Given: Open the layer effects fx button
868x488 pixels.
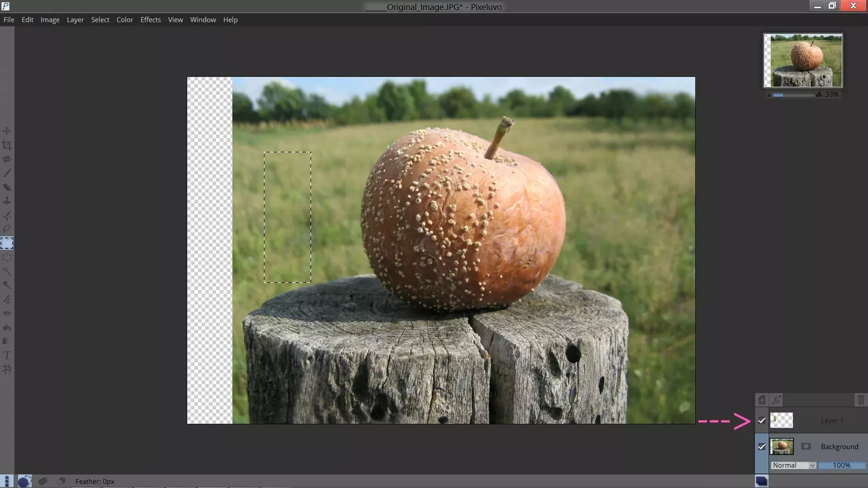Looking at the screenshot, I should (776, 400).
